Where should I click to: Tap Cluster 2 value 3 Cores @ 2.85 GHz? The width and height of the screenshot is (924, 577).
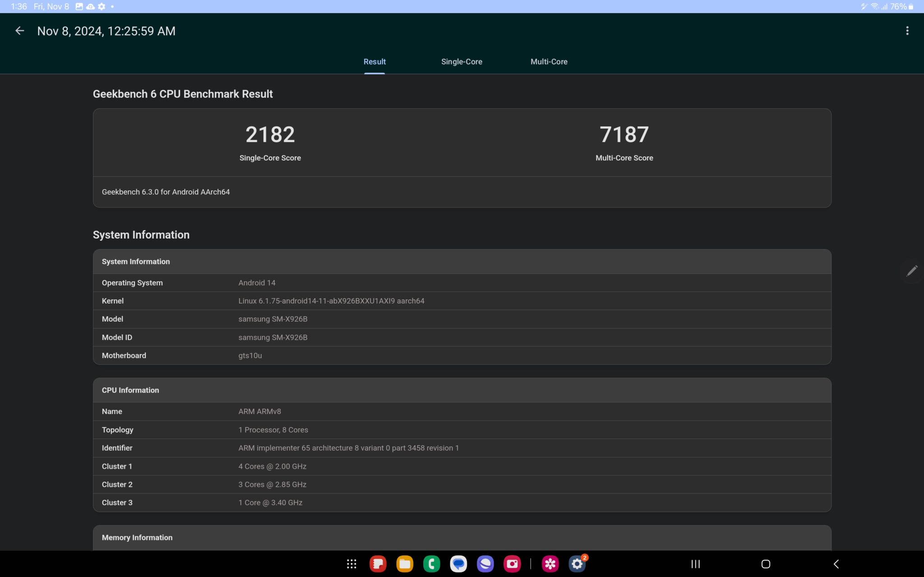click(272, 485)
